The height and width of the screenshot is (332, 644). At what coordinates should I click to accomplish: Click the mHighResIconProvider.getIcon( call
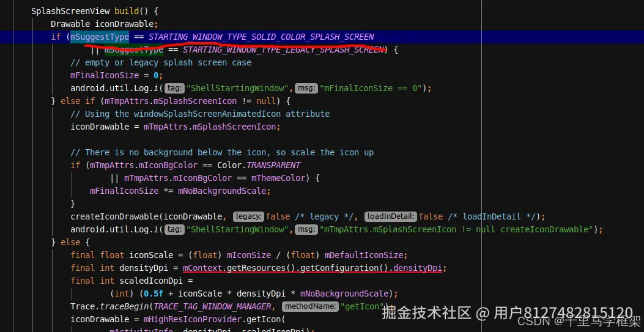214,319
